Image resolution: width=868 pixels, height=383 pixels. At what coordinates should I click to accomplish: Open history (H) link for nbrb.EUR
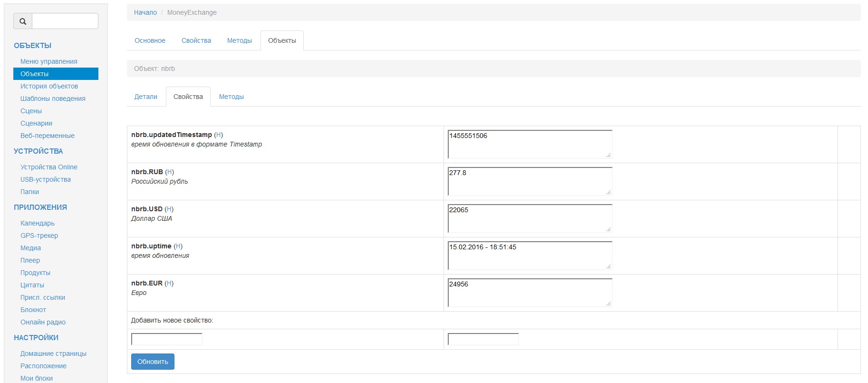pos(169,283)
